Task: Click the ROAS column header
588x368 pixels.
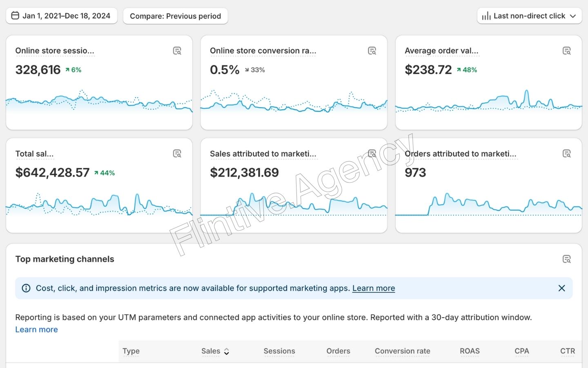Action: coord(470,351)
